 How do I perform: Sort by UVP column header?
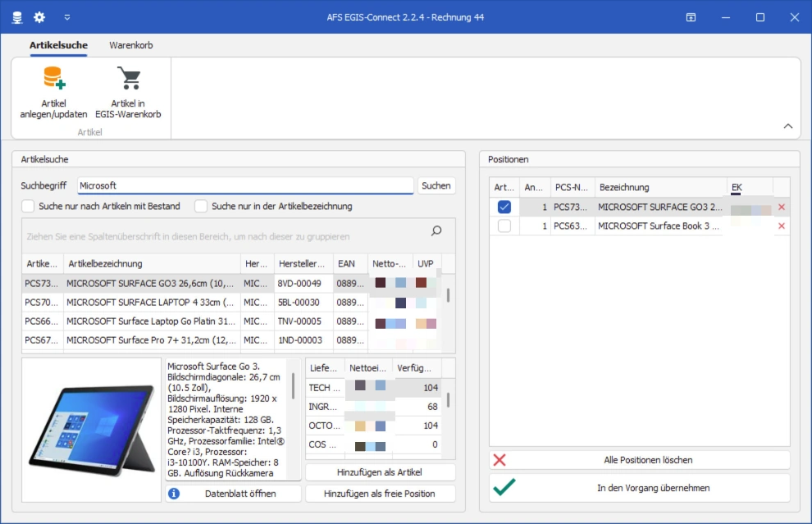tap(427, 263)
